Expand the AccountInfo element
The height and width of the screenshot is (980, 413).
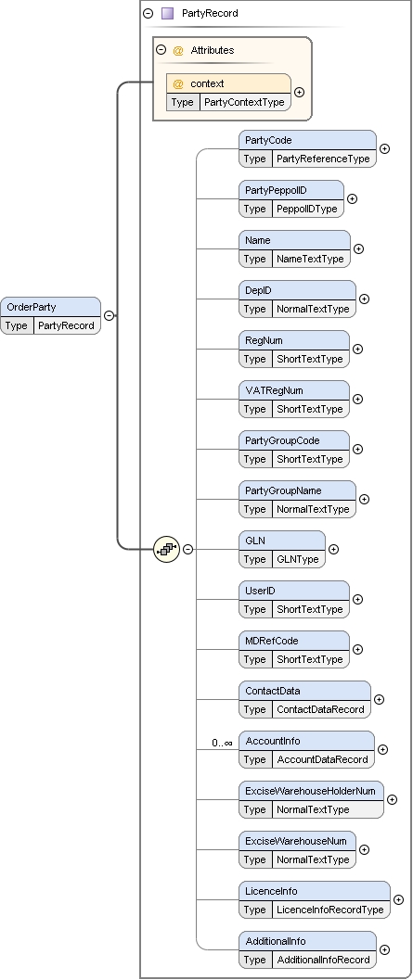382,749
